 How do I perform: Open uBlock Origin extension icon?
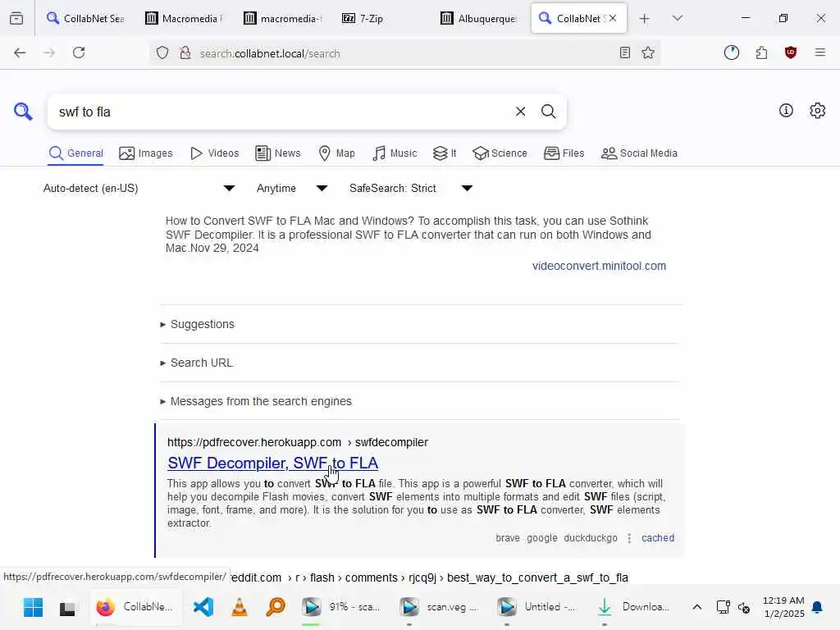pyautogui.click(x=791, y=52)
